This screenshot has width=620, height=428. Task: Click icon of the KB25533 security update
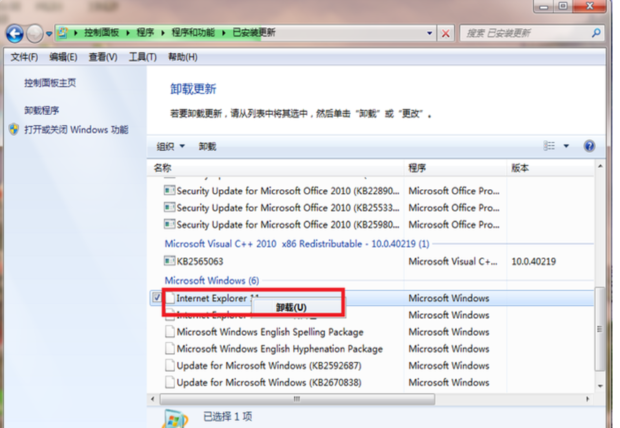[x=169, y=207]
